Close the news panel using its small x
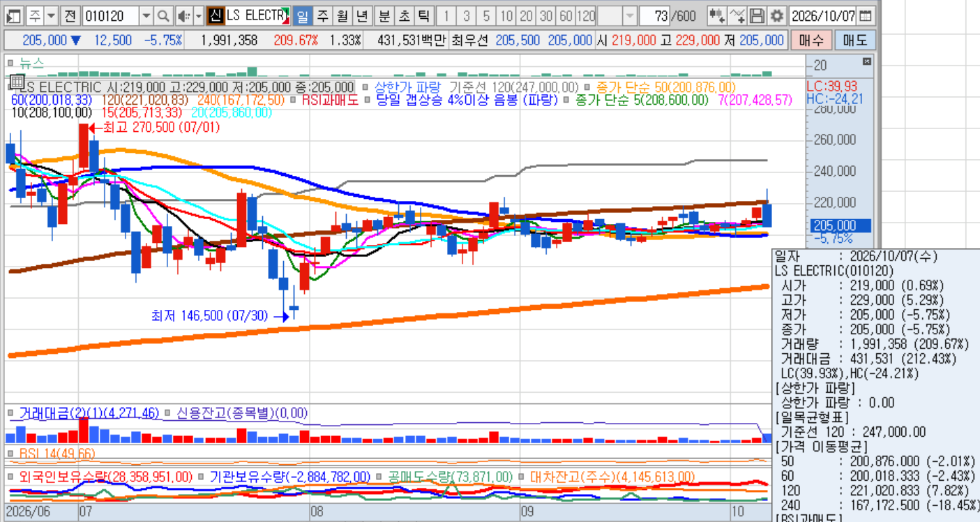Viewport: 980px width, 522px height. coord(867,61)
